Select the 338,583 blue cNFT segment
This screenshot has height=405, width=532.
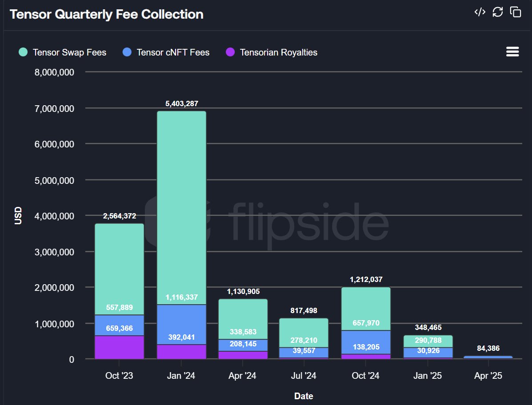243,345
